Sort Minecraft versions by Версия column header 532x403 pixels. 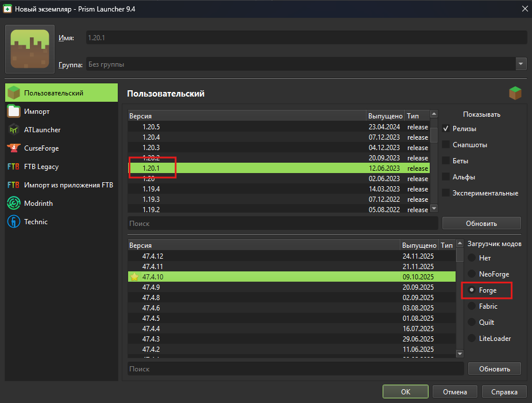(247, 116)
